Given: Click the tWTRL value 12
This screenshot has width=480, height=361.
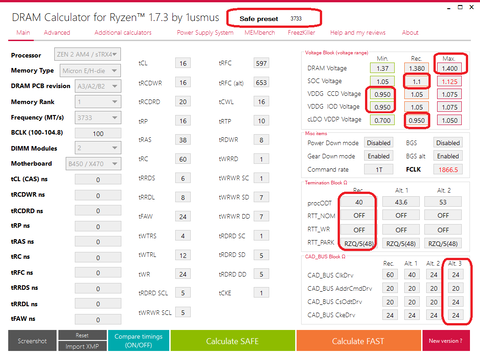Looking at the screenshot, I should [x=183, y=255].
